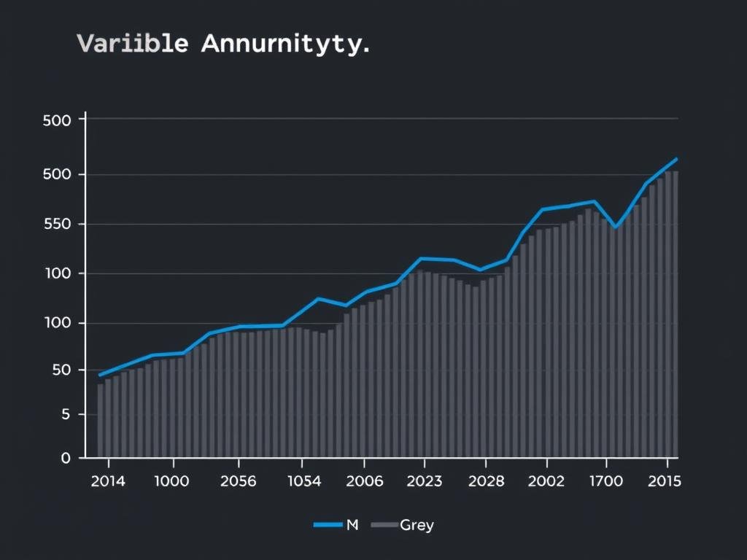
Task: Select the 2015 label at axis end
Action: pos(665,480)
